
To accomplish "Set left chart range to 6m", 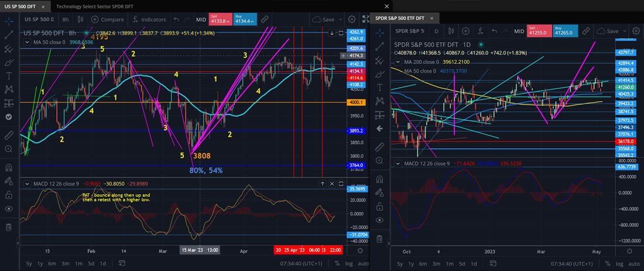I will [x=52, y=263].
